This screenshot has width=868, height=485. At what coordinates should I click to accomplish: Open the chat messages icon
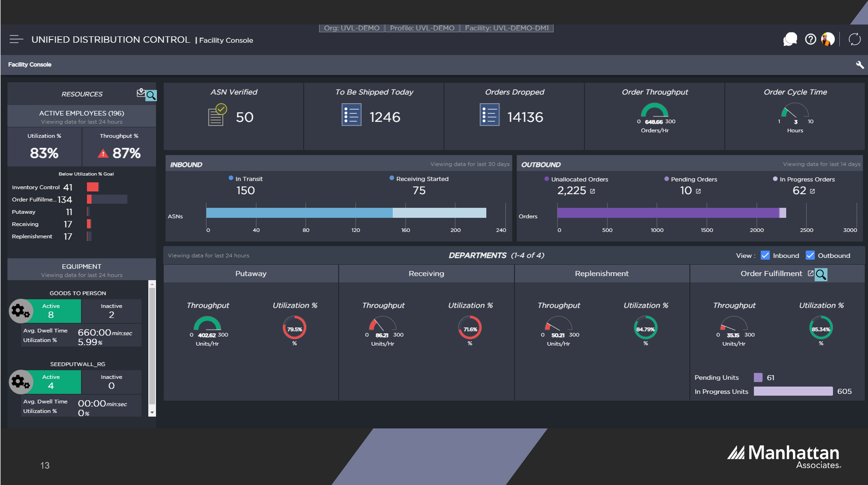[x=790, y=40]
